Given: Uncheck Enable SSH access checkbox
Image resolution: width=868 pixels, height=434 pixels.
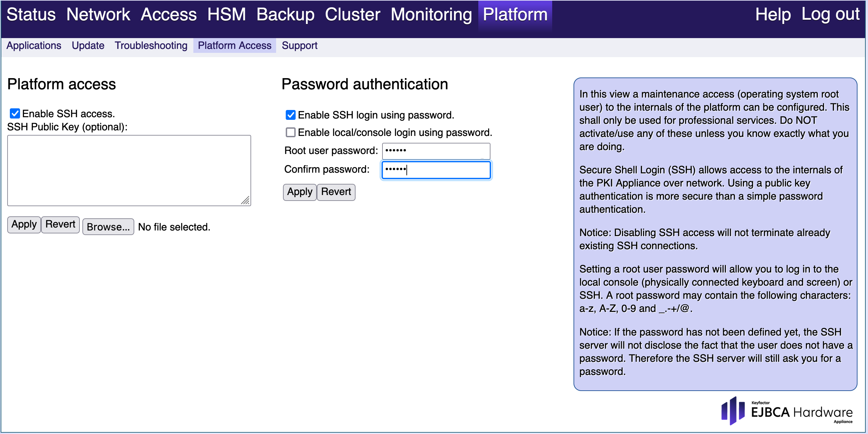Looking at the screenshot, I should [14, 114].
